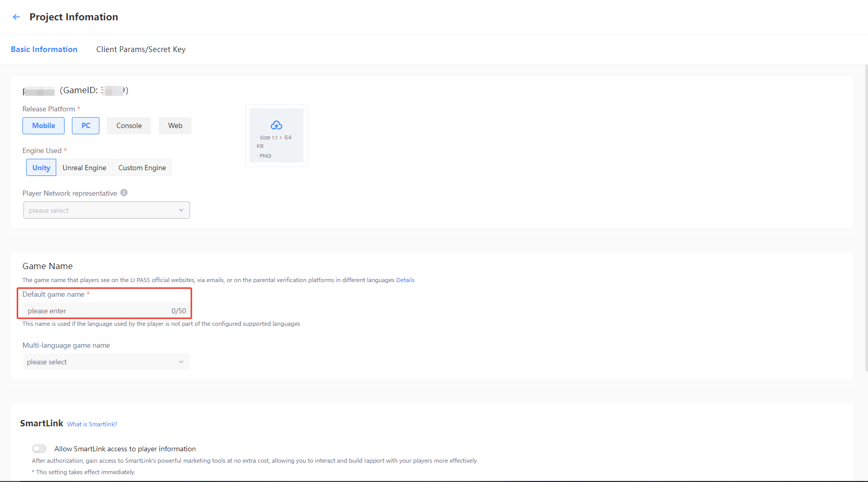The image size is (868, 482).
Task: Select Unity as the engine used
Action: pyautogui.click(x=41, y=168)
